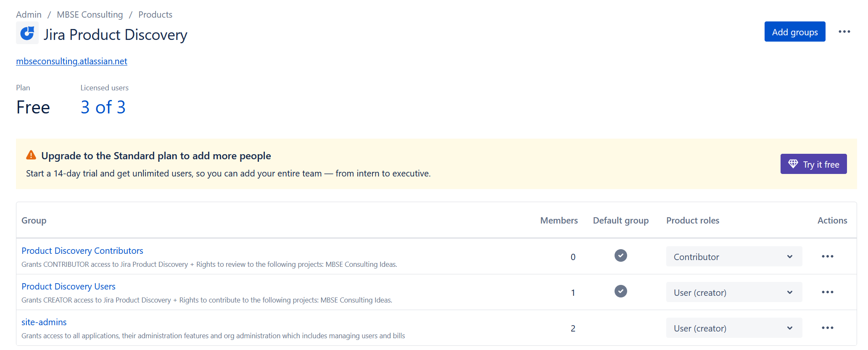
Task: Click default group checkmark for Product Discovery Users
Action: (x=620, y=291)
